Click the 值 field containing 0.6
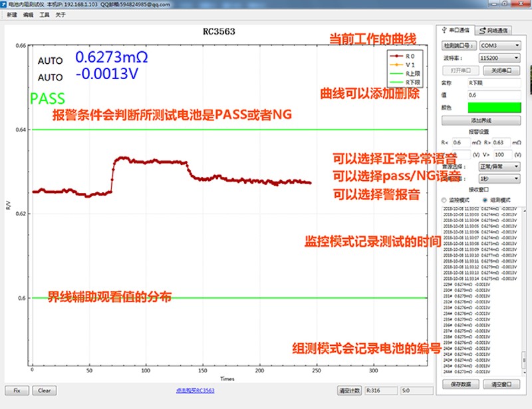This screenshot has width=532, height=409. coord(494,95)
